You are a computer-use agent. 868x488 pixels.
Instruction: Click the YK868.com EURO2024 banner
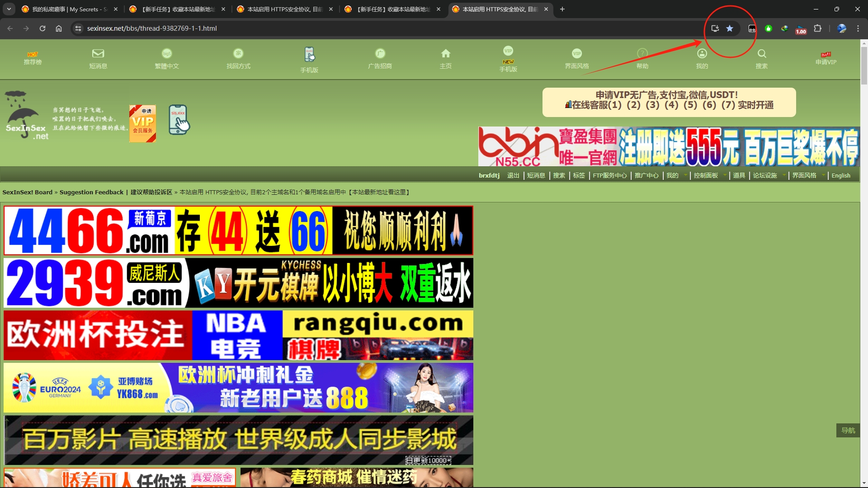tap(238, 388)
